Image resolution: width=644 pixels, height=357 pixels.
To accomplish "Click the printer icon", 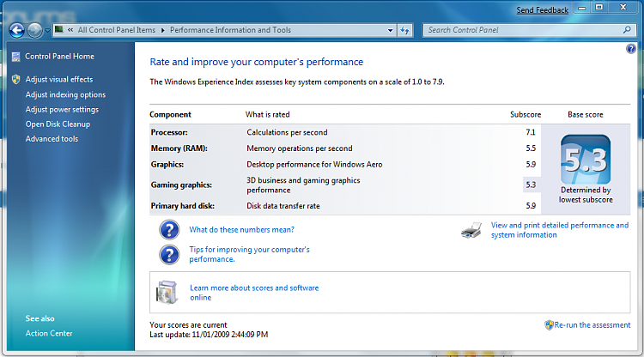I will coord(471,230).
